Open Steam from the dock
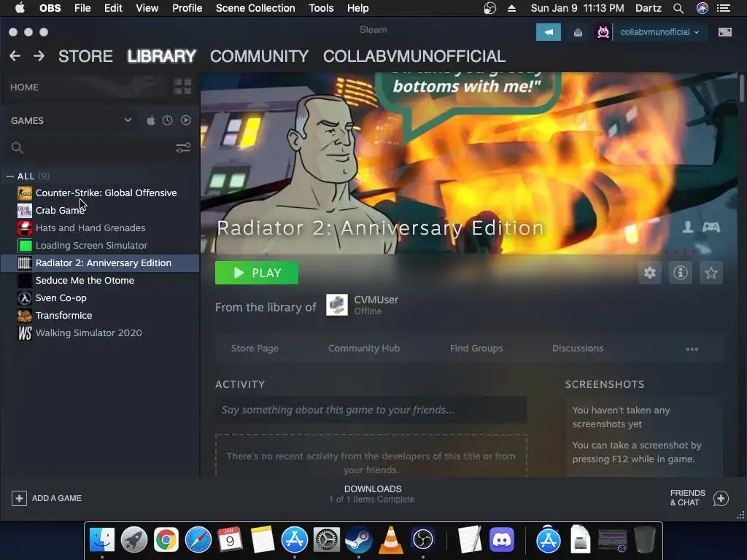 pos(359,540)
